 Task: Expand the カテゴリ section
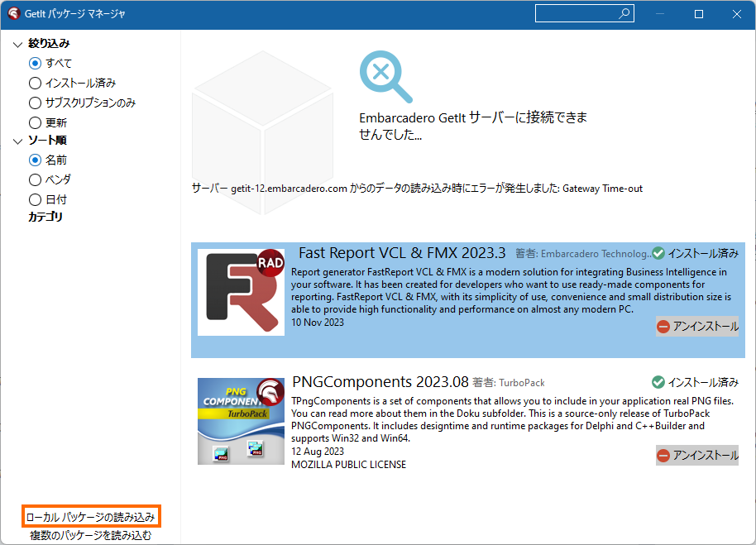(46, 217)
